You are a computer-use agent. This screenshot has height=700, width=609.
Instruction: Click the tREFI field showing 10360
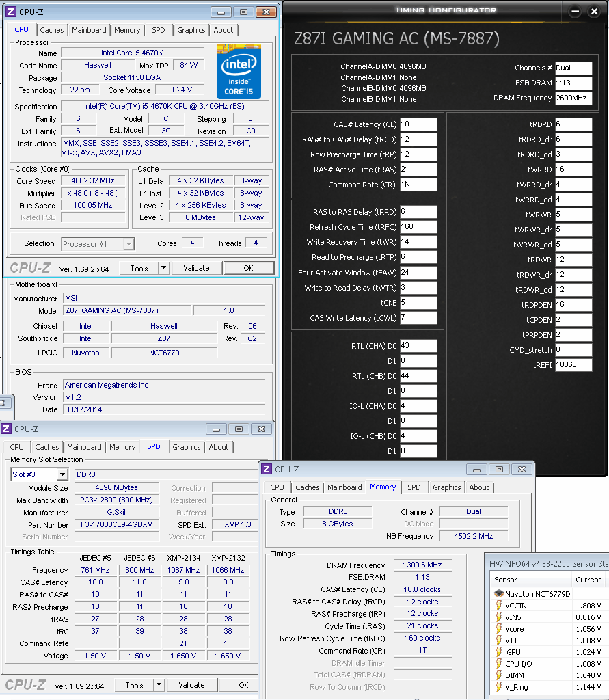(x=573, y=365)
